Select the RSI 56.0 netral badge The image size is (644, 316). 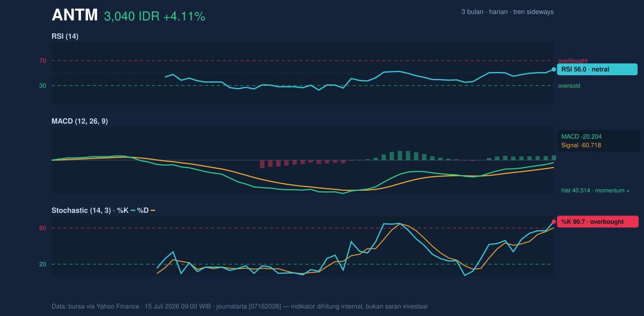[597, 69]
